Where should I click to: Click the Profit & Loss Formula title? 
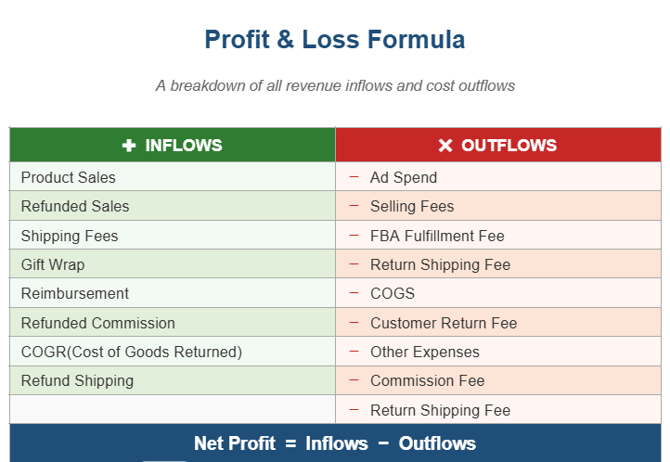(x=335, y=40)
